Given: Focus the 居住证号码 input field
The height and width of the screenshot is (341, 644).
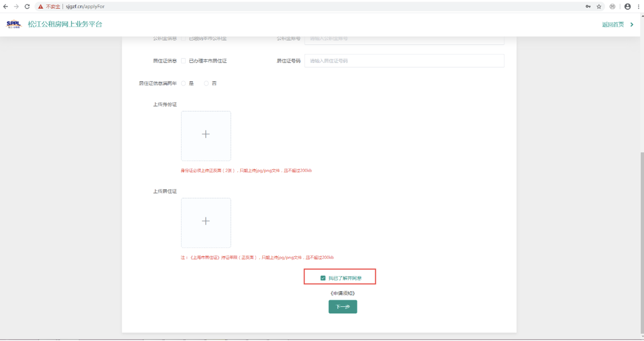Looking at the screenshot, I should [404, 61].
